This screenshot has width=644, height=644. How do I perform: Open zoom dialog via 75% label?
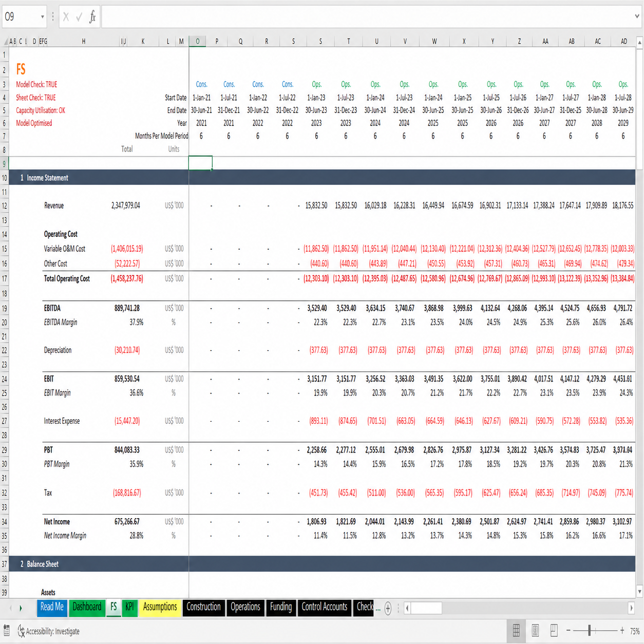pos(635,631)
